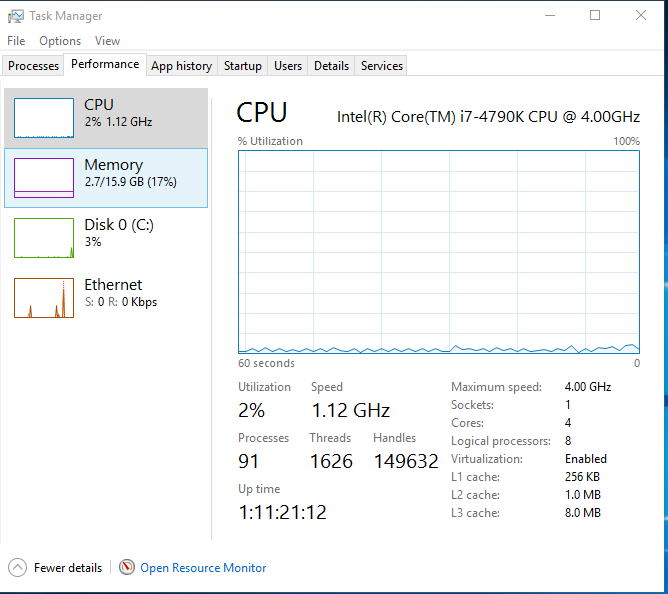Click the Fewer details chevron icon
The image size is (668, 594).
(x=17, y=568)
